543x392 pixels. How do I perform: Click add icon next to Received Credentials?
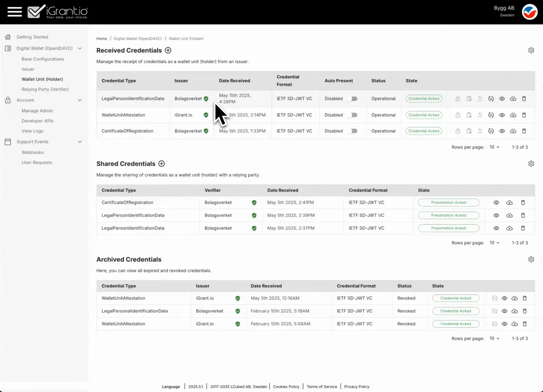click(168, 50)
